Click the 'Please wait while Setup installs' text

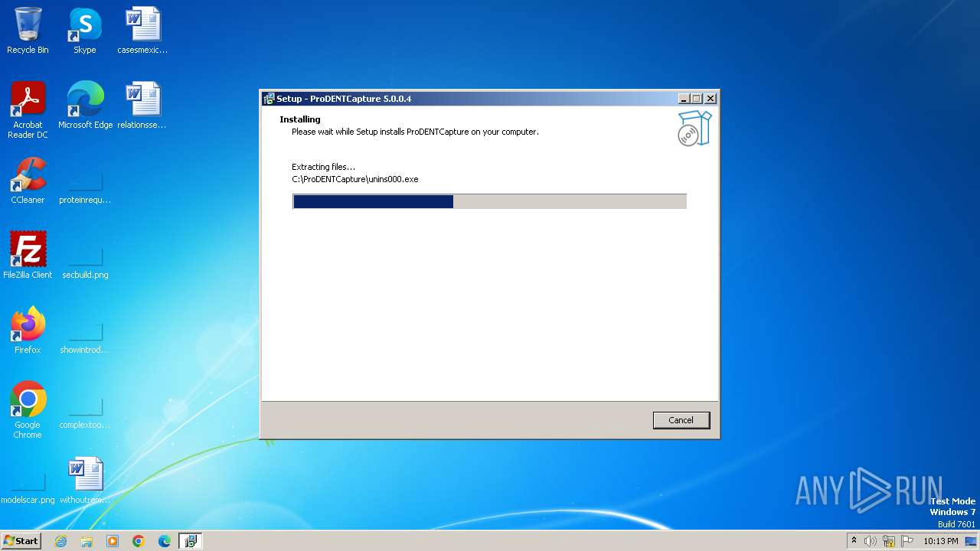coord(415,132)
